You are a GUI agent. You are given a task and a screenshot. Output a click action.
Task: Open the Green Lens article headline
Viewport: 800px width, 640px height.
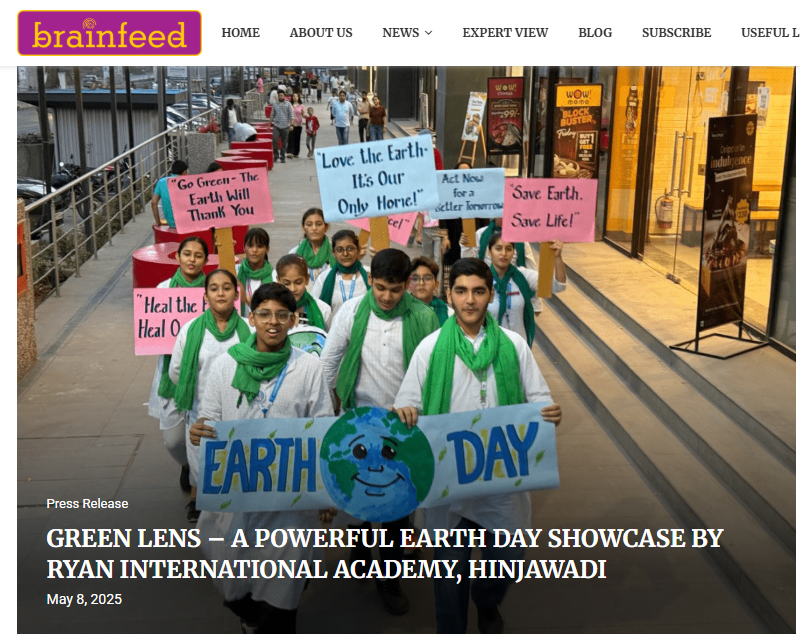[x=385, y=554]
